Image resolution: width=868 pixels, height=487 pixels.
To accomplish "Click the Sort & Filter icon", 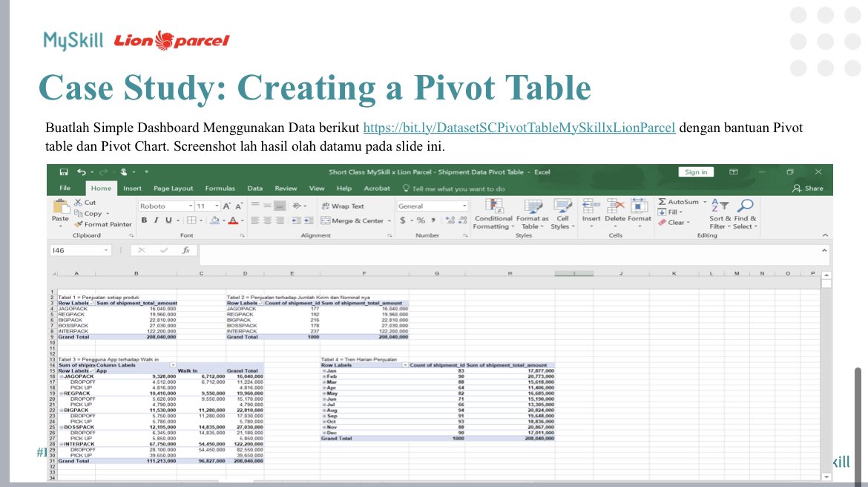I will [x=720, y=206].
